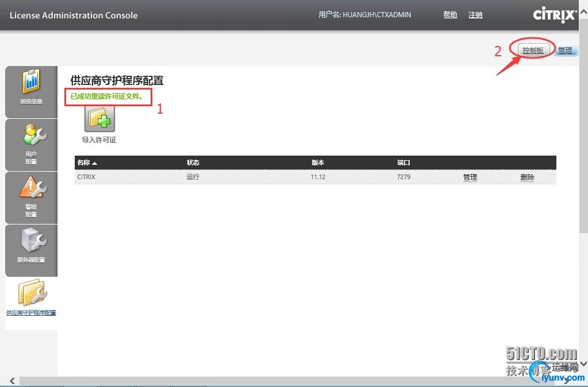The width and height of the screenshot is (588, 387).
Task: Click the username HUANGJH\CTXADMIN text
Action: point(377,15)
